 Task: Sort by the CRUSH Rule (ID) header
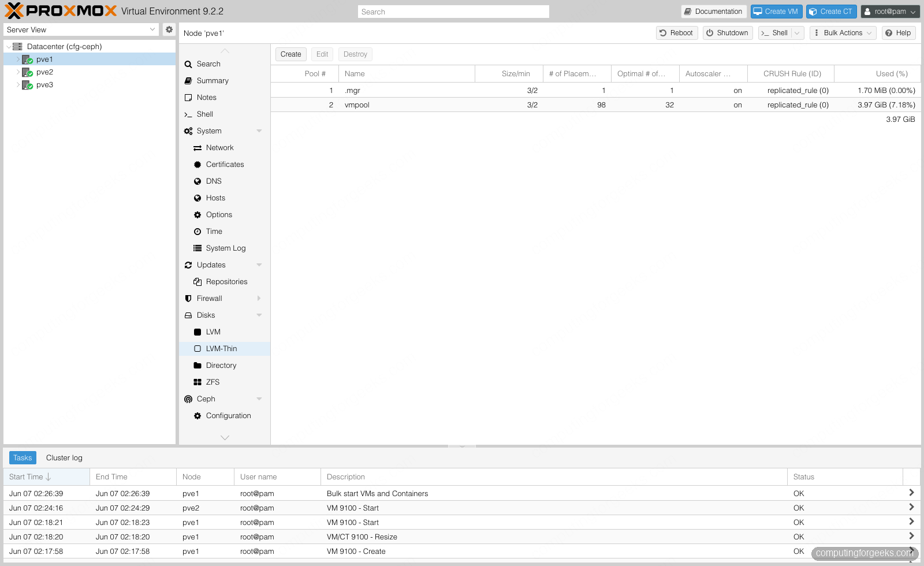(x=791, y=74)
